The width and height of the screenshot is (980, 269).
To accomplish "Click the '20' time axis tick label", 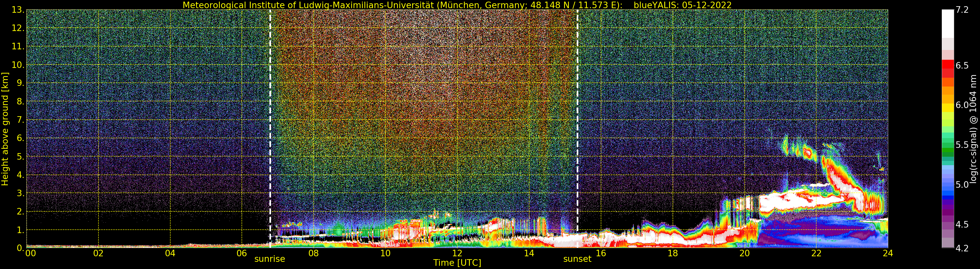I will (744, 253).
